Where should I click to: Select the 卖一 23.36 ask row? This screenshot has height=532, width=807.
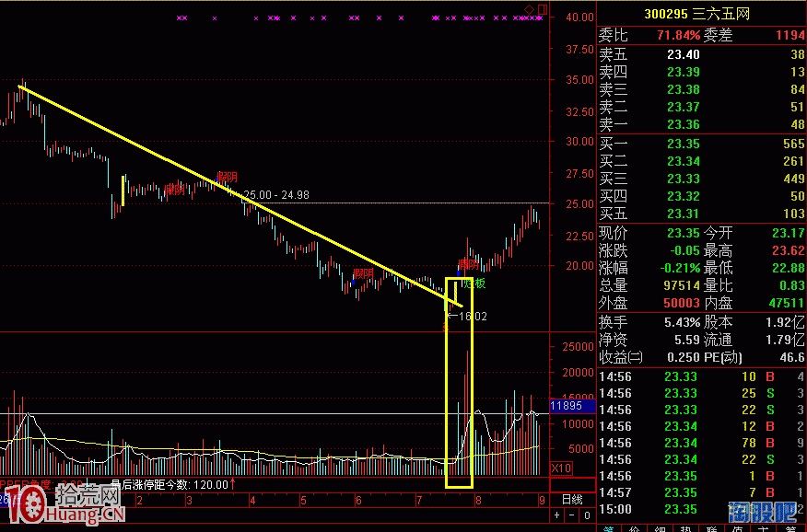click(701, 124)
